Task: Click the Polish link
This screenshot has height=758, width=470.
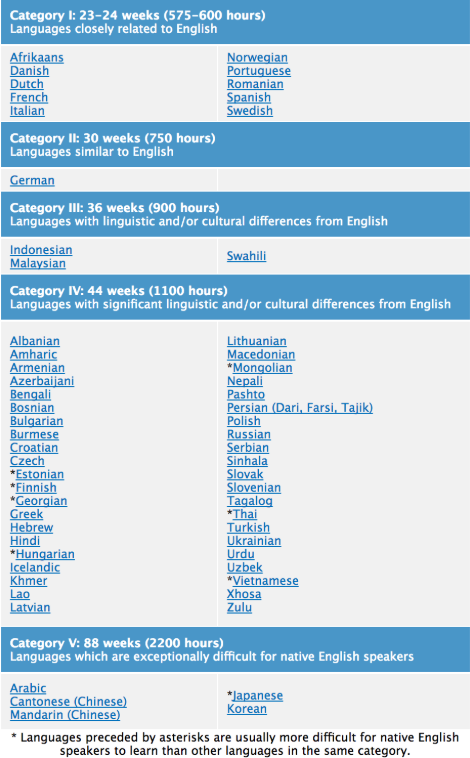Action: [x=244, y=421]
